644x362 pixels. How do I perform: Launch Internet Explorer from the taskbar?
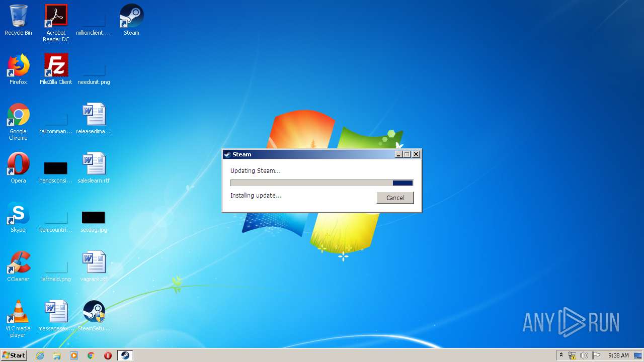[x=40, y=355]
